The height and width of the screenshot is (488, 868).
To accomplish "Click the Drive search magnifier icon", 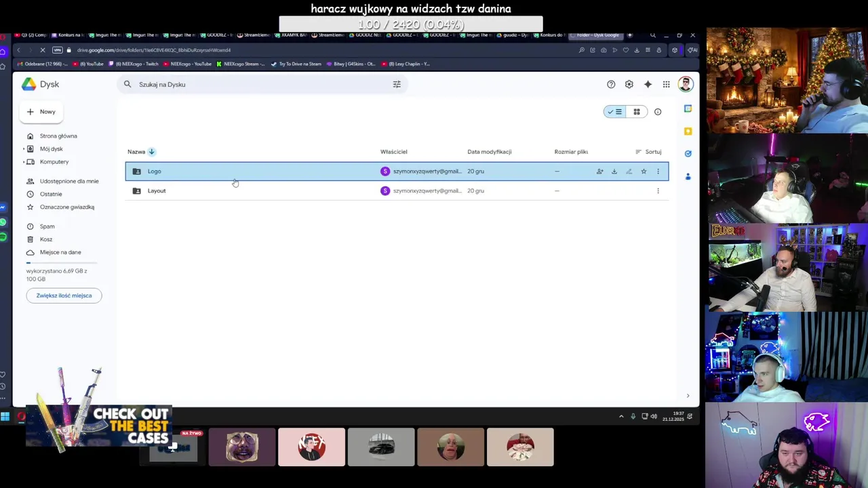I will pyautogui.click(x=127, y=84).
